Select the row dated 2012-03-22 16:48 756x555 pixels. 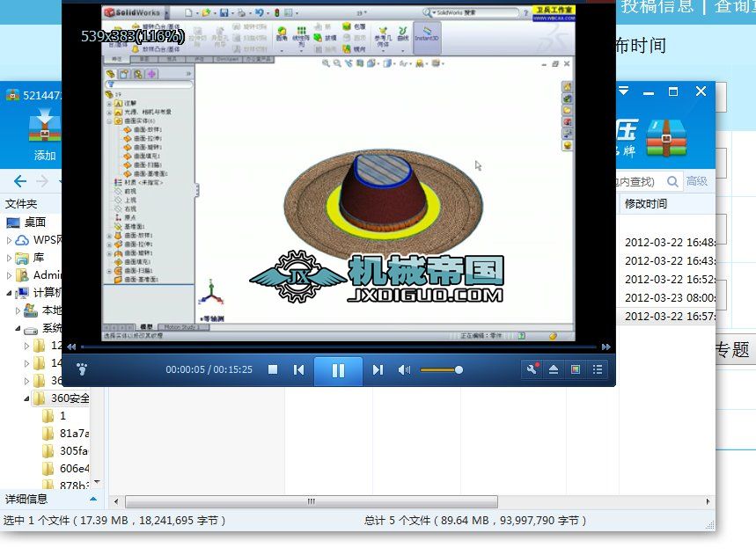(x=669, y=243)
